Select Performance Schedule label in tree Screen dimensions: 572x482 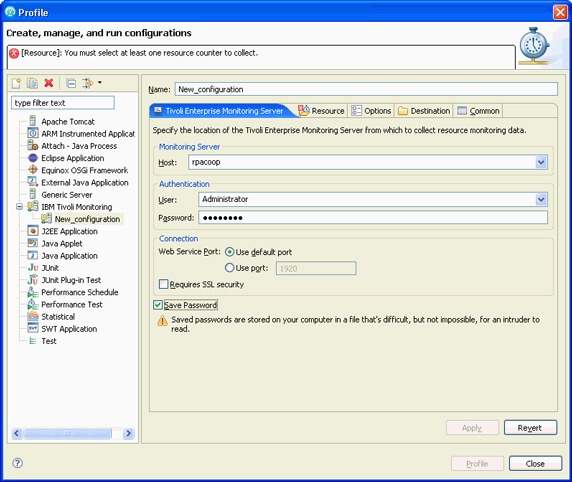tap(80, 292)
